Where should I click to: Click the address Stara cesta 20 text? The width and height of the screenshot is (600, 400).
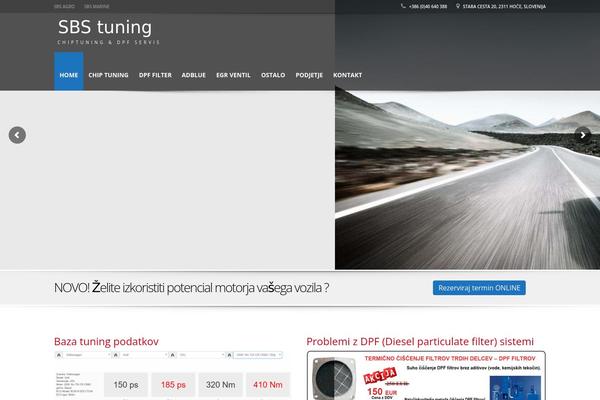pyautogui.click(x=504, y=7)
